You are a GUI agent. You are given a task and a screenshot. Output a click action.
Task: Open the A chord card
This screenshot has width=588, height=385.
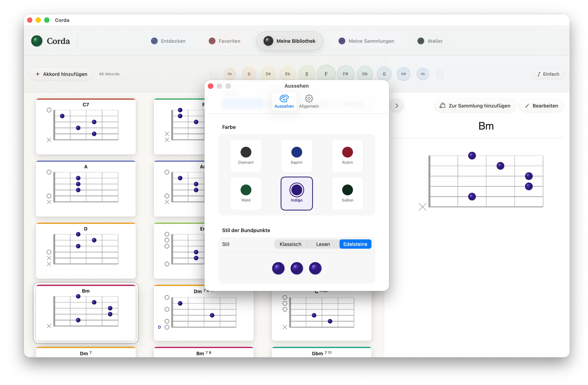86,189
